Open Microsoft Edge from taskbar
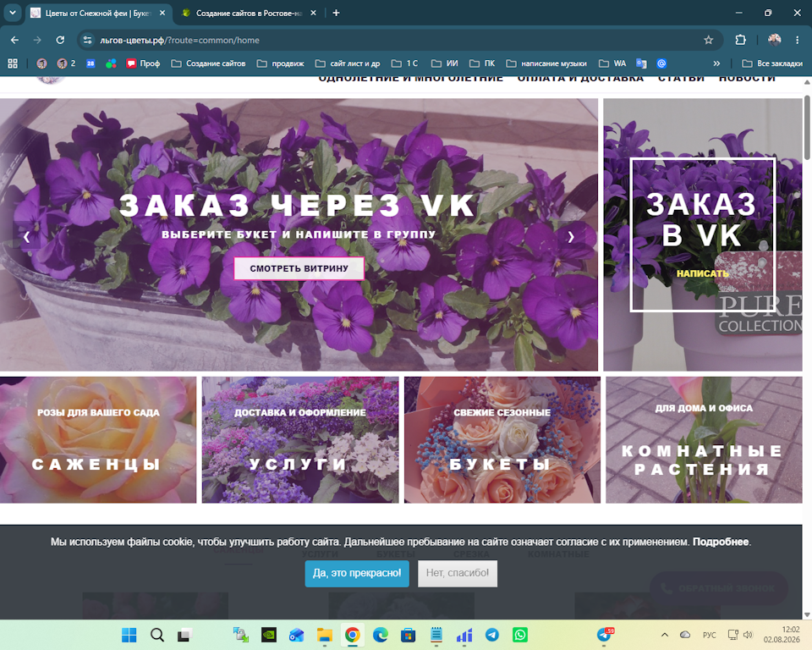 [x=381, y=635]
